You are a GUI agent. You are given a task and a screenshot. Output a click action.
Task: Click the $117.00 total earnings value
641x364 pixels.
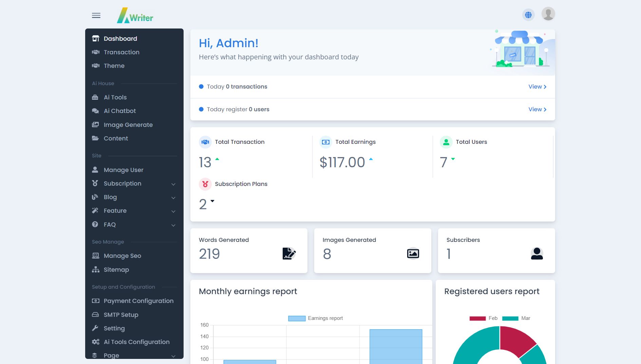click(x=342, y=162)
